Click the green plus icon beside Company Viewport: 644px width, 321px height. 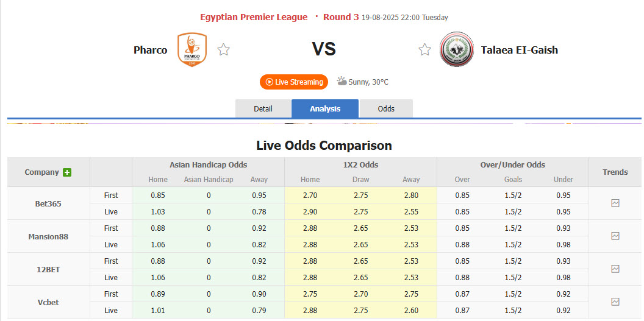(67, 172)
